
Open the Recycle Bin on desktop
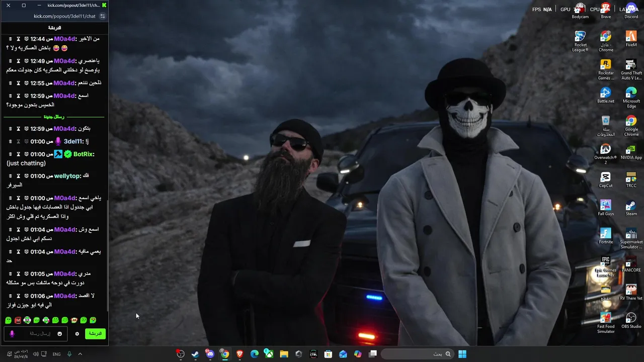(606, 126)
